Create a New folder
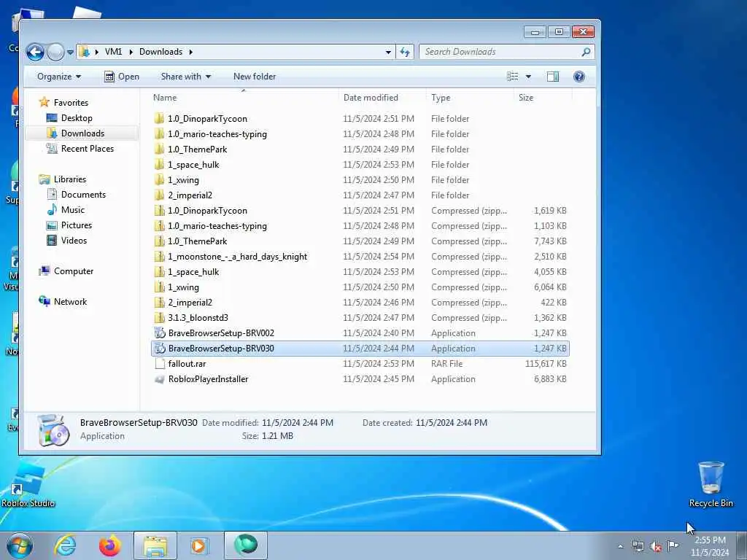This screenshot has width=747, height=560. [255, 77]
